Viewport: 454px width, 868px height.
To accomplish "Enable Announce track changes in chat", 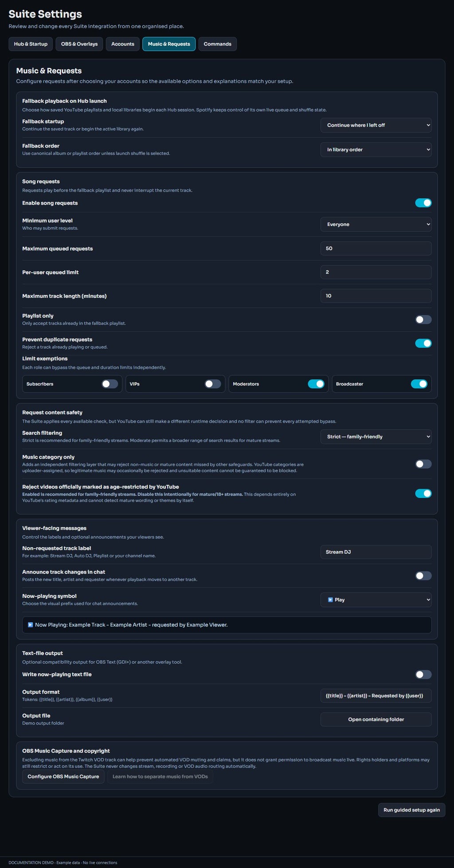I will click(x=423, y=576).
